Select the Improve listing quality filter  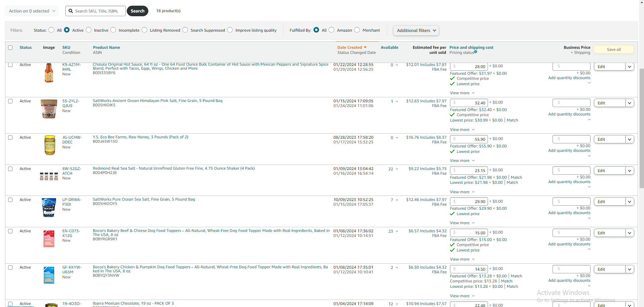pyautogui.click(x=230, y=30)
